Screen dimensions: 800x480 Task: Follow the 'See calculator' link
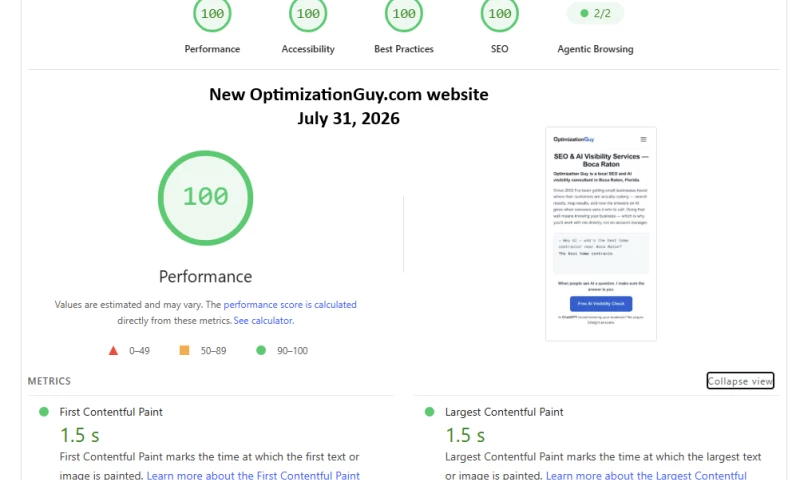pyautogui.click(x=263, y=321)
